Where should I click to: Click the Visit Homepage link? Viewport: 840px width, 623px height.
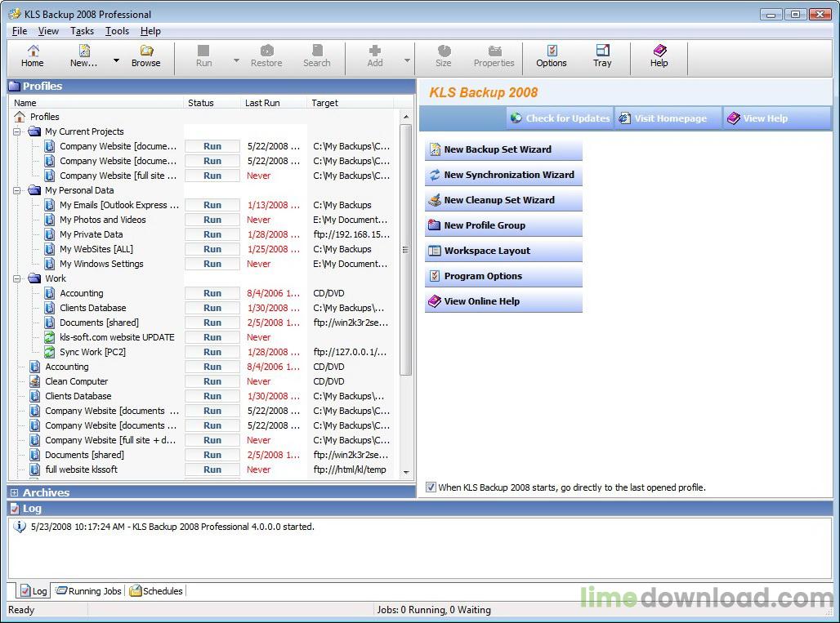669,118
